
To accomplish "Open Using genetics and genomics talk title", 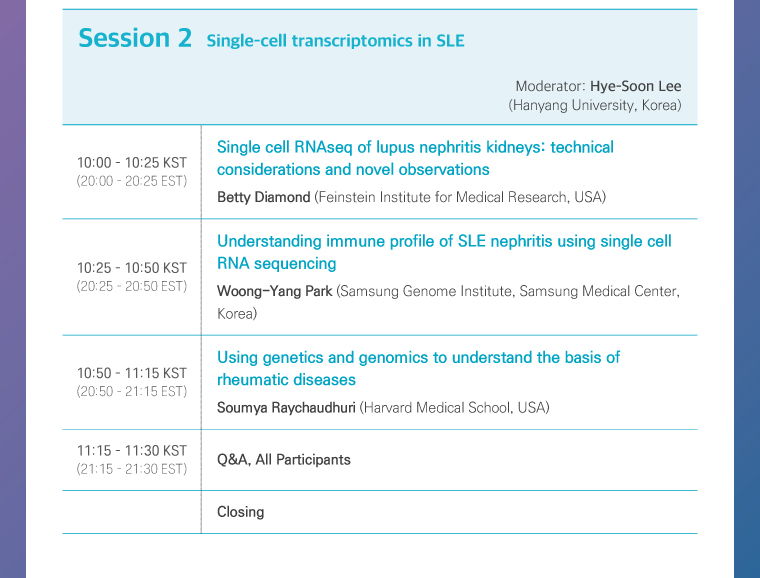I will tap(418, 368).
